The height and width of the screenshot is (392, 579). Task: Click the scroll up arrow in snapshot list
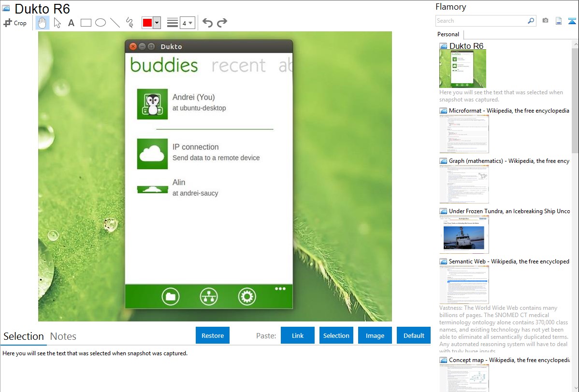(575, 44)
